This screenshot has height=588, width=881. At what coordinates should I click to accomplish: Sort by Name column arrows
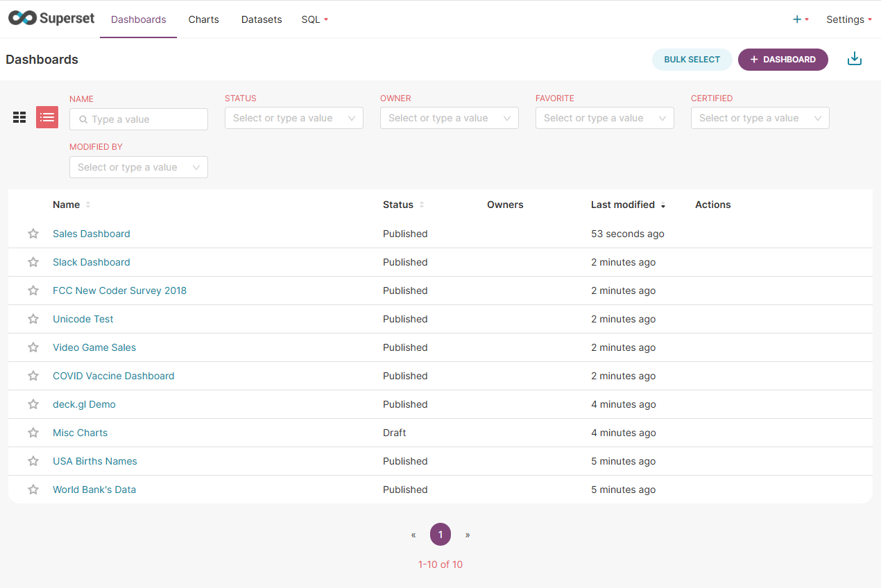click(x=88, y=205)
